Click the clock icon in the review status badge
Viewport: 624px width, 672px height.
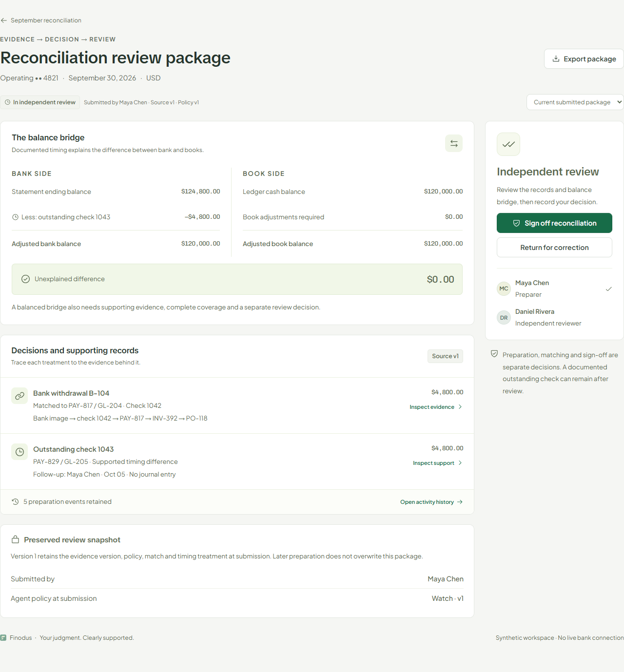[8, 102]
